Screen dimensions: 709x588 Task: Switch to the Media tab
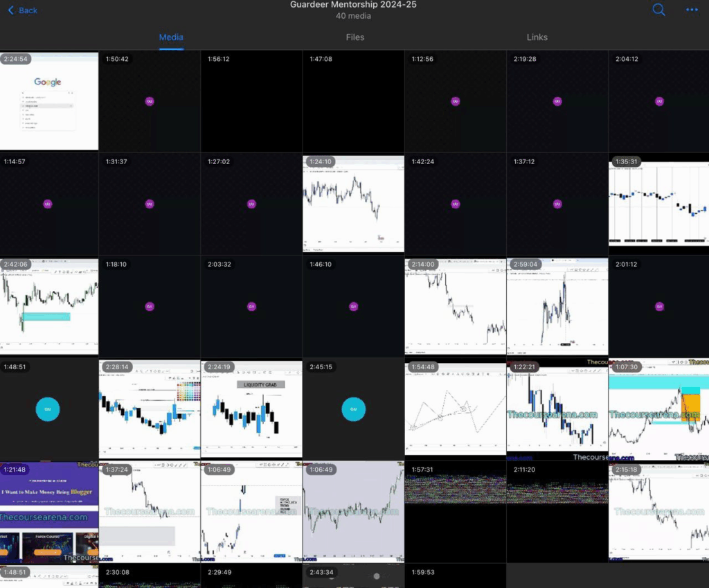pyautogui.click(x=171, y=37)
